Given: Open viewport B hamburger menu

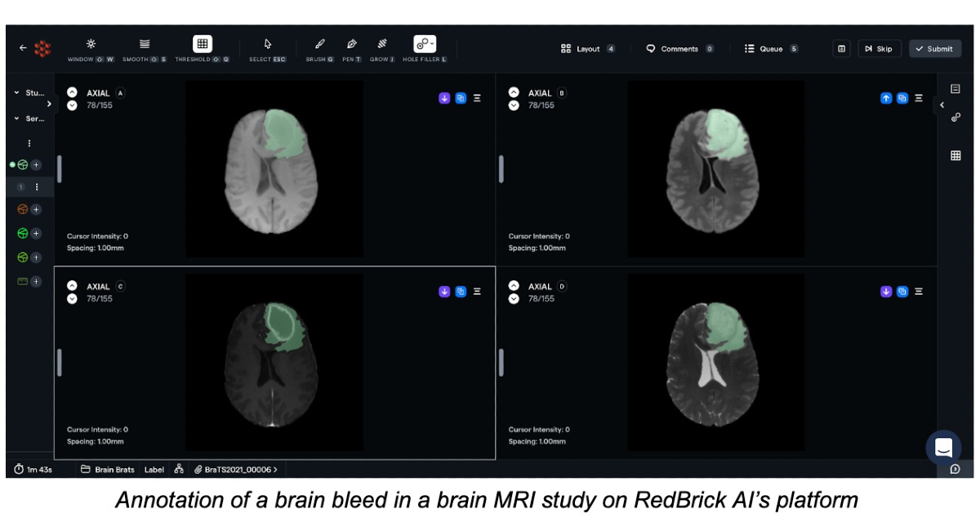Looking at the screenshot, I should click(x=919, y=98).
